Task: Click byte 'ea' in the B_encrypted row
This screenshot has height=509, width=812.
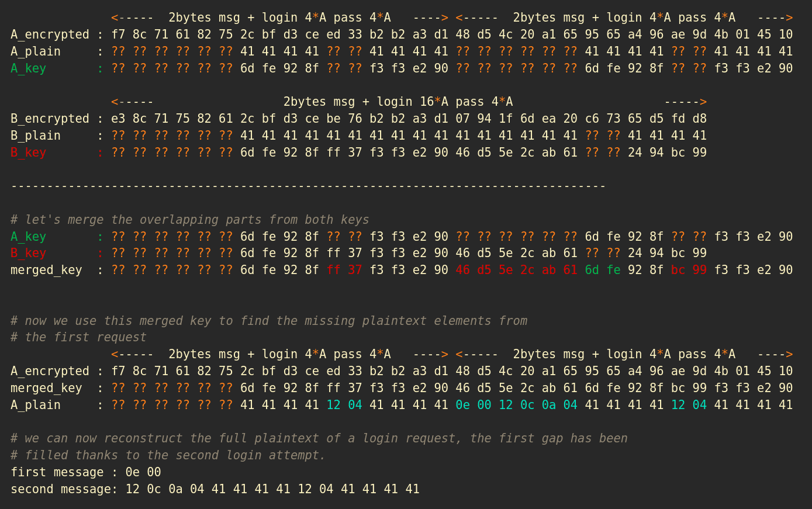Action: 549,119
